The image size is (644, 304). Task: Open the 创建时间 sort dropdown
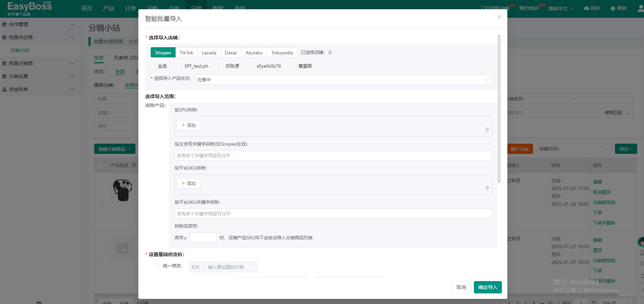point(574,149)
